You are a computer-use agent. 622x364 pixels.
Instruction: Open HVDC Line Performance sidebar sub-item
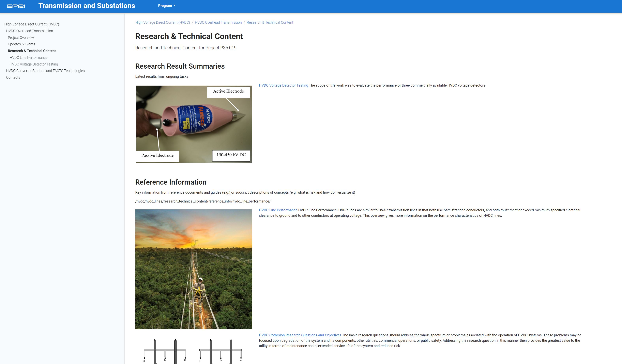point(28,57)
